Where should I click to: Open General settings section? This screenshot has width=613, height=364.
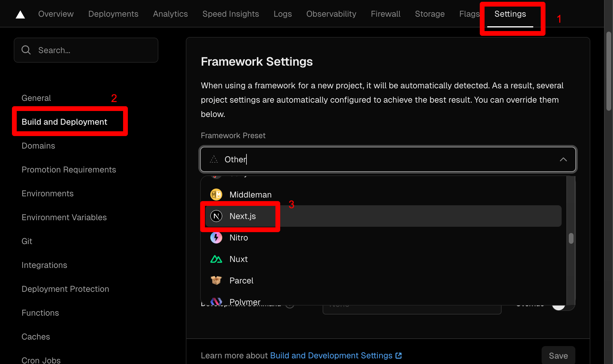36,98
